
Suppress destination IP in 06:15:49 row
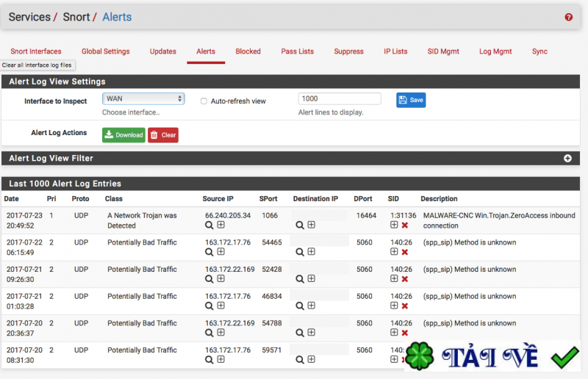click(311, 251)
